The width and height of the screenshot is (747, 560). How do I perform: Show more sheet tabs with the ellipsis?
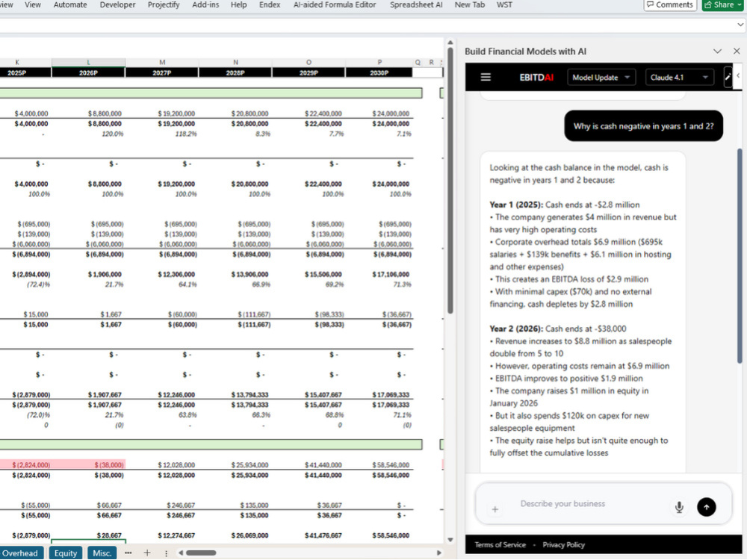pyautogui.click(x=128, y=553)
